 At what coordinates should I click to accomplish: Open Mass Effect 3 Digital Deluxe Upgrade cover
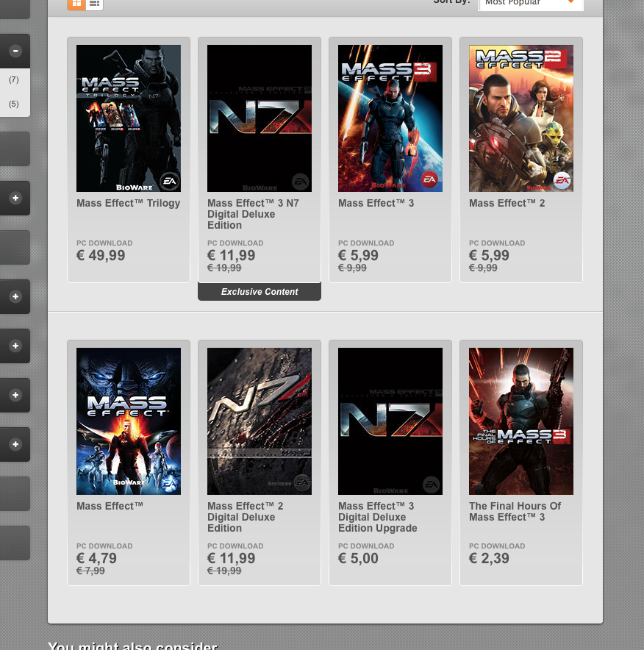click(x=390, y=421)
